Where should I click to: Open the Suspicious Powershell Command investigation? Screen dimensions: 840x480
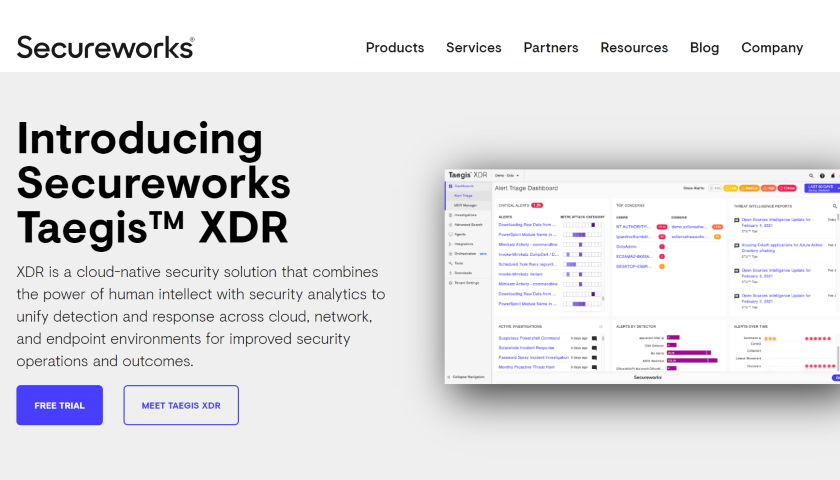(x=529, y=338)
